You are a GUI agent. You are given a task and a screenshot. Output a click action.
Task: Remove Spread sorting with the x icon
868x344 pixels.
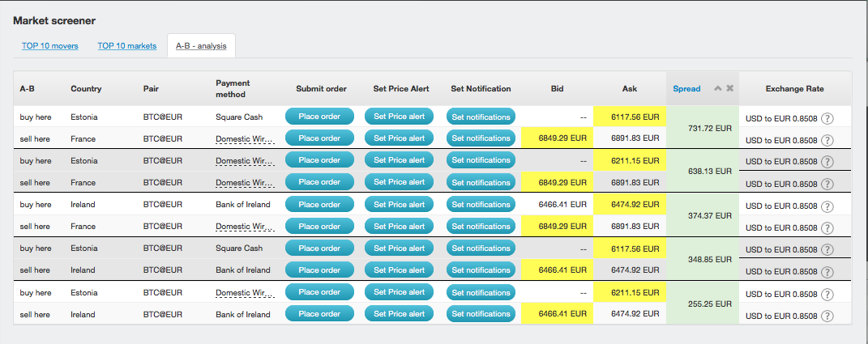[730, 88]
